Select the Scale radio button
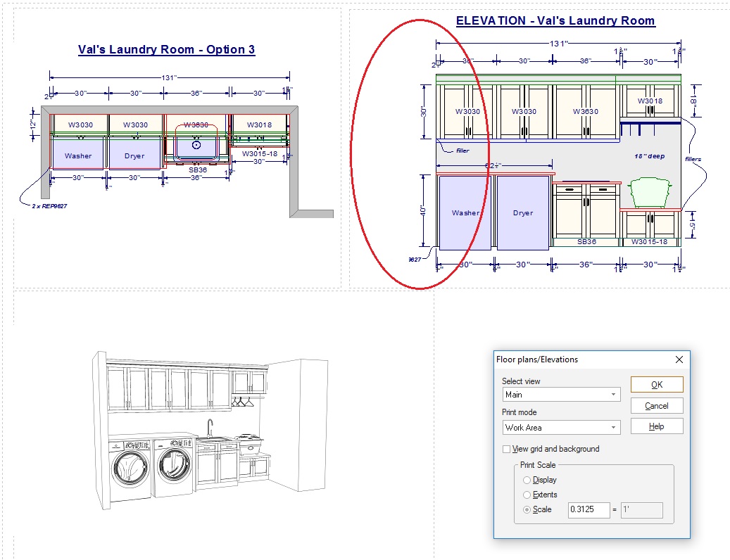The image size is (730, 560). tap(527, 510)
